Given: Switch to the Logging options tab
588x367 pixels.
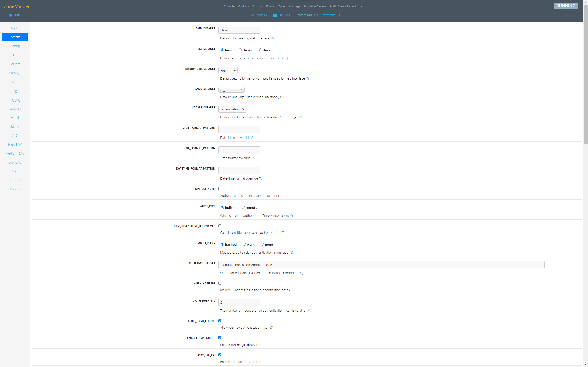Looking at the screenshot, I should point(15,100).
